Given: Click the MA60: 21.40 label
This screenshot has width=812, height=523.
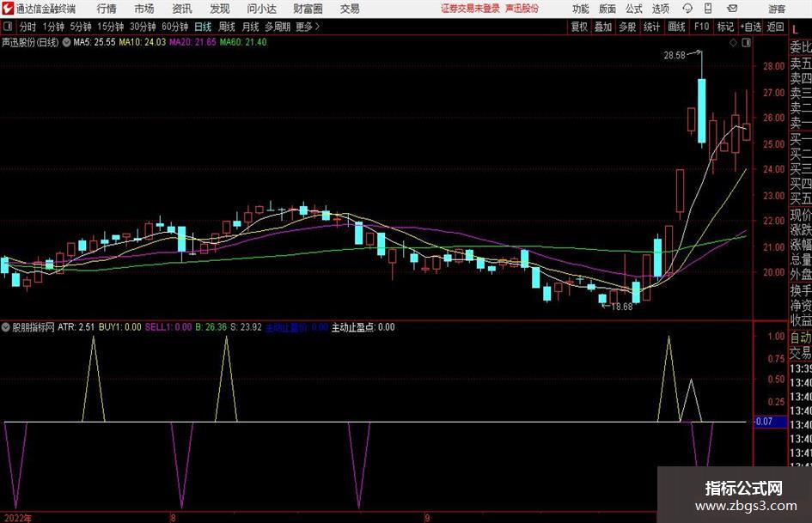Looking at the screenshot, I should [243, 42].
